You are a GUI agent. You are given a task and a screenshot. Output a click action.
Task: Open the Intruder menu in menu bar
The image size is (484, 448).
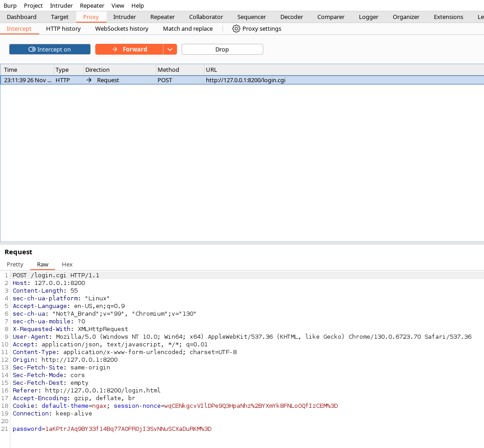click(x=61, y=5)
